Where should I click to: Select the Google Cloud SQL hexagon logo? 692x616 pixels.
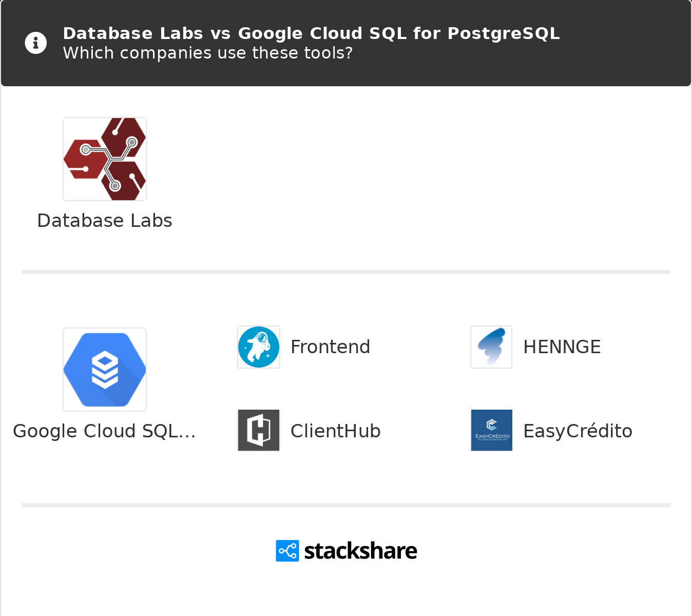tap(105, 370)
